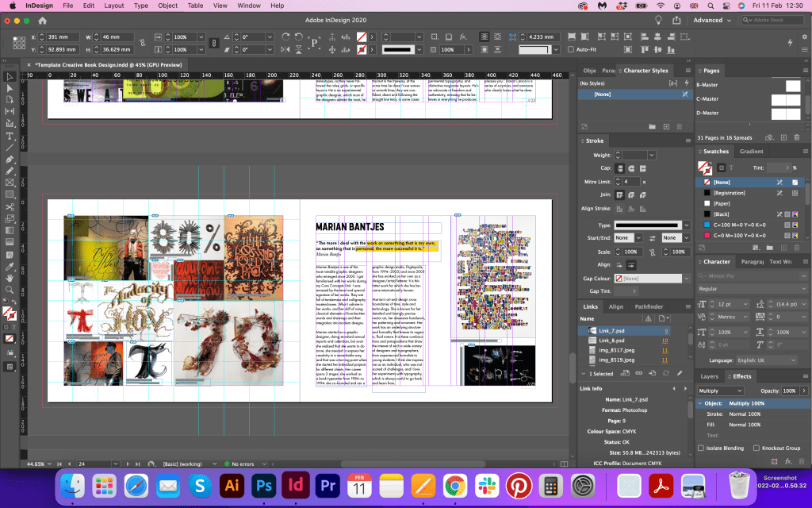This screenshot has width=812, height=508.
Task: Open the Layout menu
Action: [x=114, y=6]
